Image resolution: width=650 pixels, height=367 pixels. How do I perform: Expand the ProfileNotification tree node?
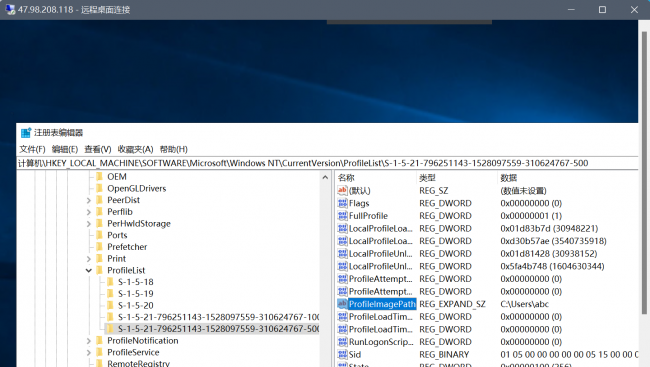pos(89,341)
